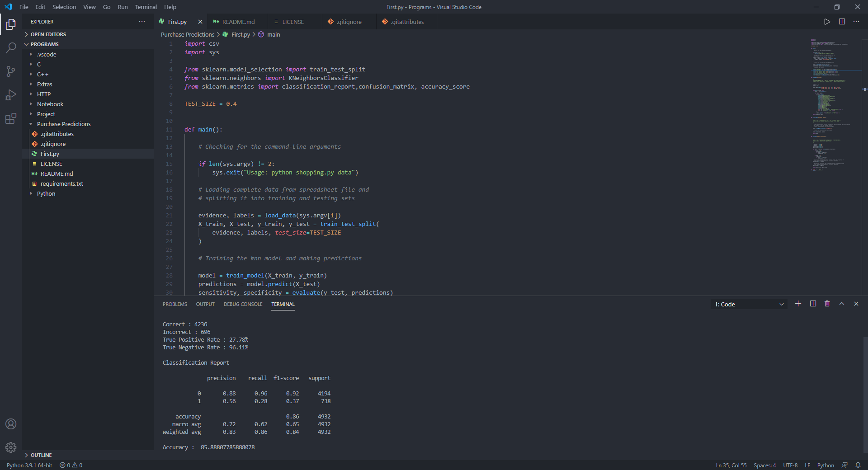Open the Extensions view
The image size is (868, 470).
tap(11, 119)
